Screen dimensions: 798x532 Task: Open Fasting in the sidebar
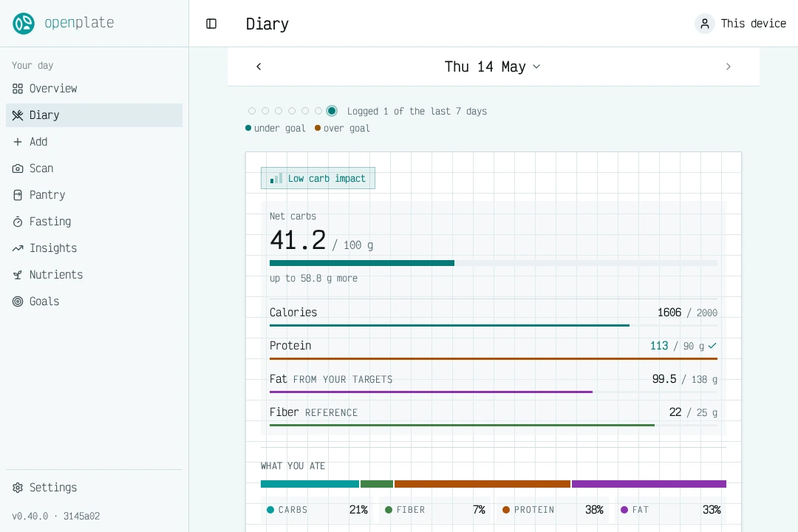94,222
